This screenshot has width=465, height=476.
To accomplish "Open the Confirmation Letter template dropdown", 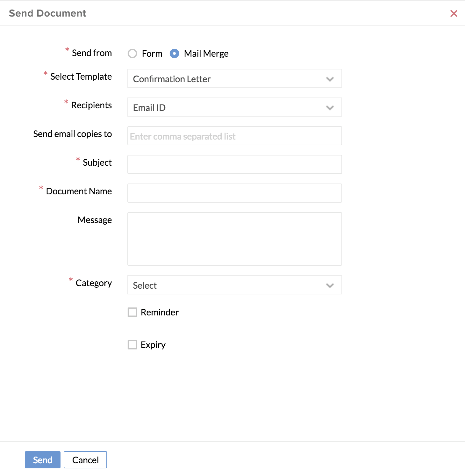I will point(235,79).
